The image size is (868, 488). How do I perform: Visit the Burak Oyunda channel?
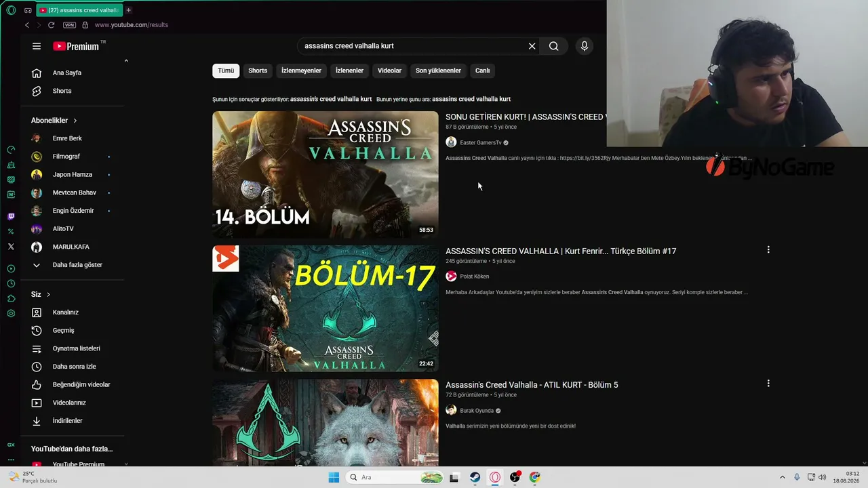pos(477,411)
